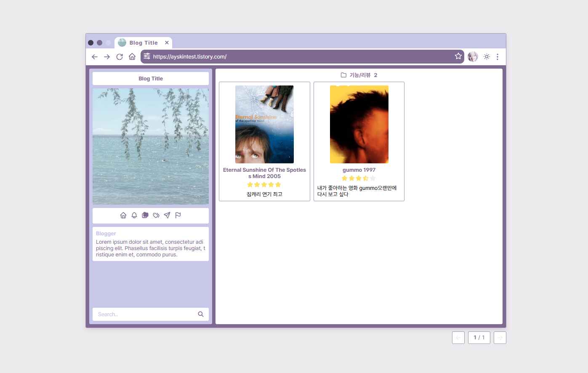The width and height of the screenshot is (588, 373).
Task: Click the home icon beside the URL bar
Action: click(x=132, y=57)
